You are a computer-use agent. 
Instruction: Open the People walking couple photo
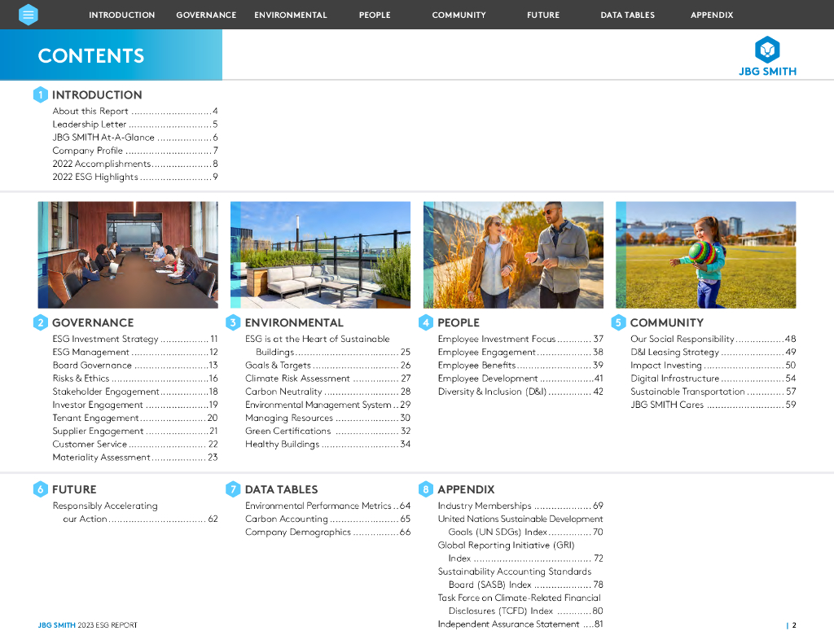coord(513,255)
